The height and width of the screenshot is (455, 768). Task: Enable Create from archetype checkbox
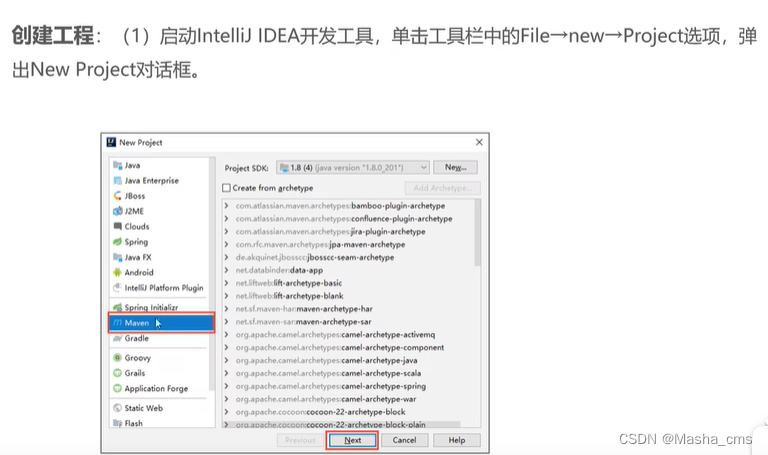click(226, 188)
